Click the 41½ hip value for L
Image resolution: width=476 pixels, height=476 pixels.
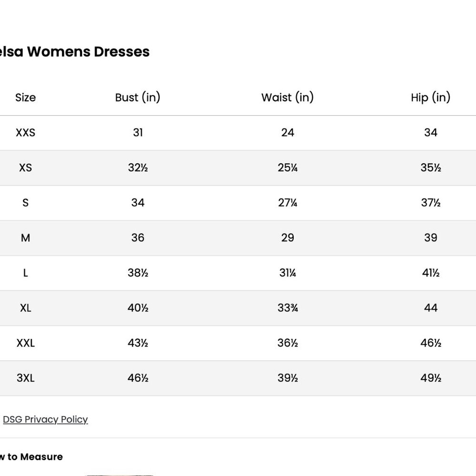[x=430, y=273]
